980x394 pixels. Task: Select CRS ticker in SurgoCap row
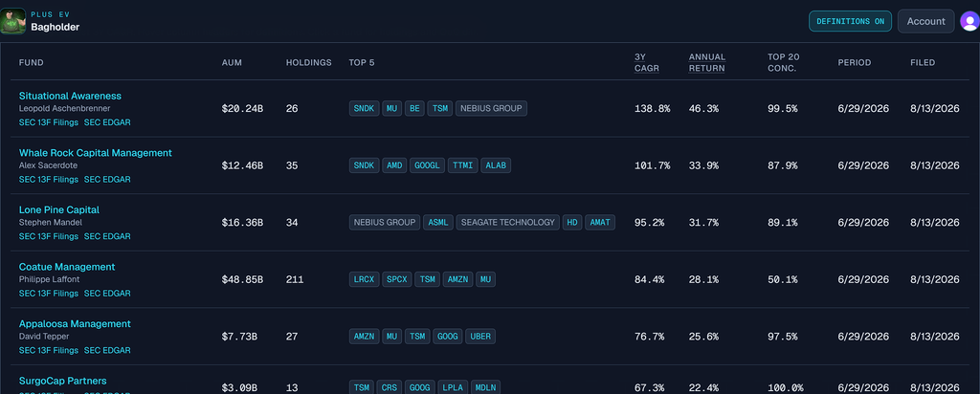[390, 387]
